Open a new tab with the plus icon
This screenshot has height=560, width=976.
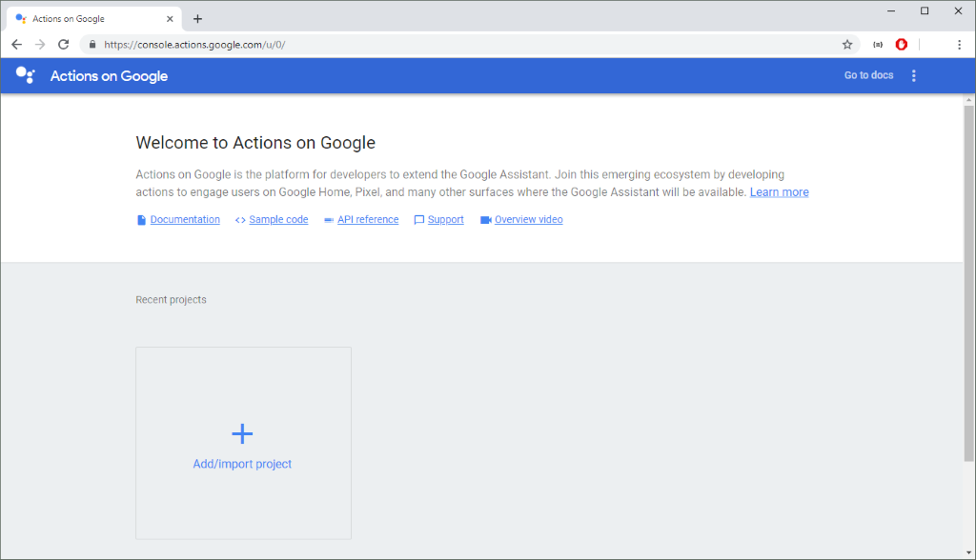point(197,19)
